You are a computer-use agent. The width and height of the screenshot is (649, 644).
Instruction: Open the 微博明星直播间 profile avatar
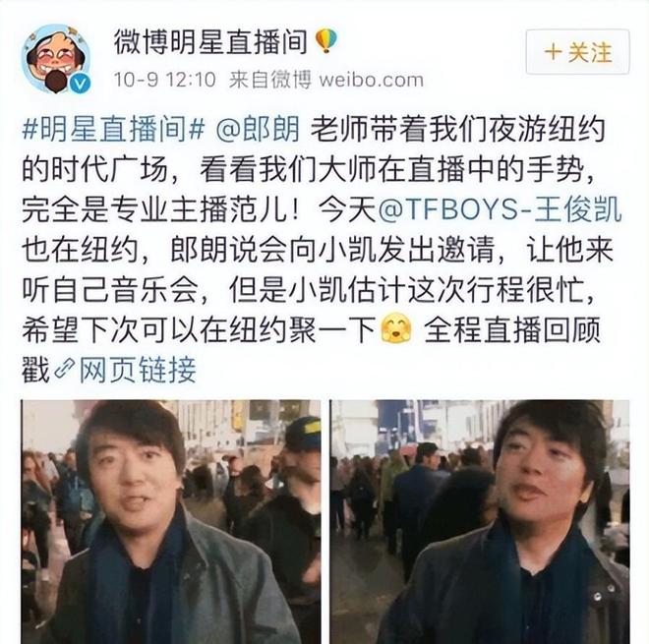point(56,59)
